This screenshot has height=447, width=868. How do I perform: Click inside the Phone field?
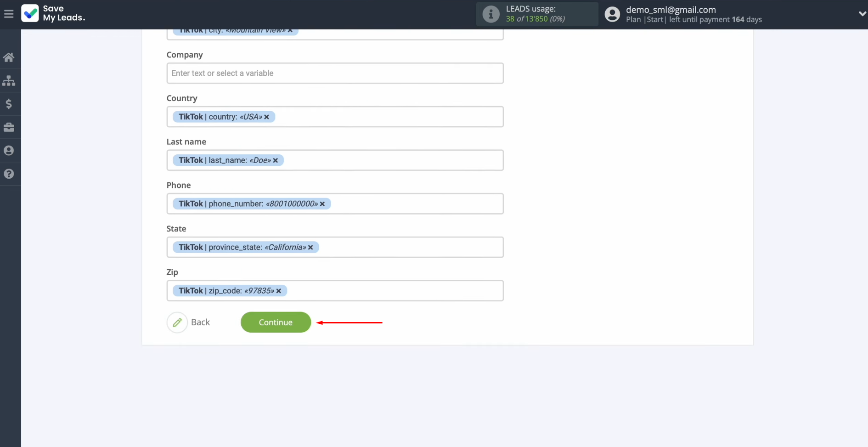(335, 204)
